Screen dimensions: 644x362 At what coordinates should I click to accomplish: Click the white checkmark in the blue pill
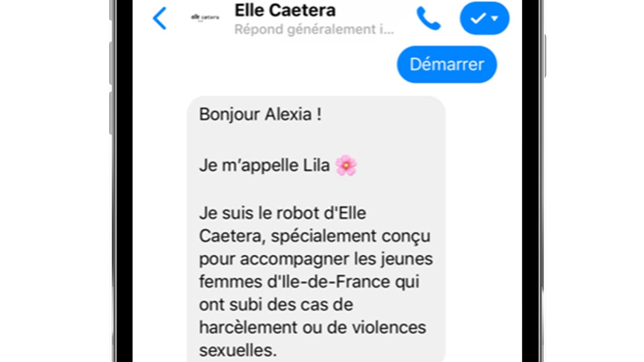click(477, 19)
